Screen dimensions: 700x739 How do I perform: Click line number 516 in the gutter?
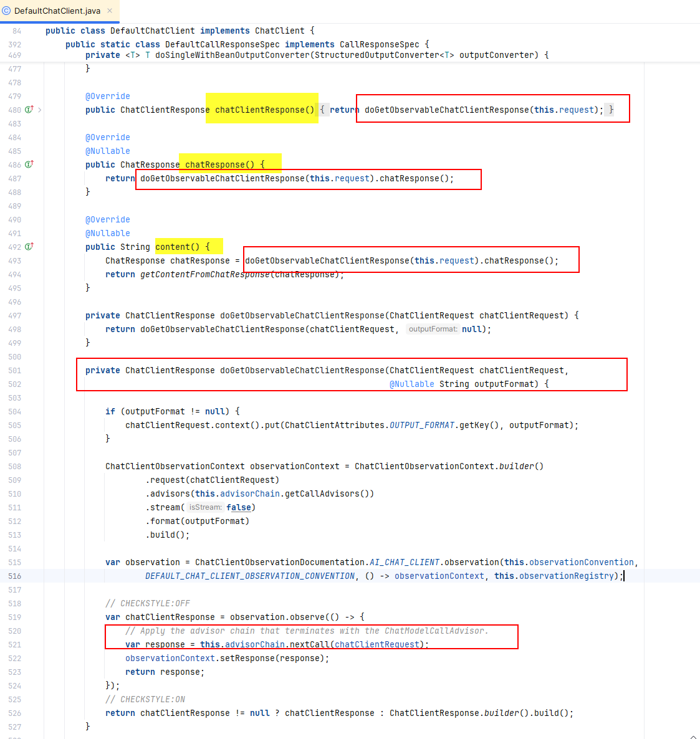pos(15,576)
